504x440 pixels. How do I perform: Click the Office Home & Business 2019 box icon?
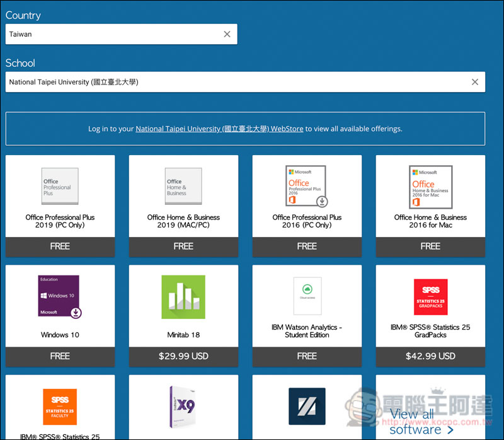[x=183, y=186]
